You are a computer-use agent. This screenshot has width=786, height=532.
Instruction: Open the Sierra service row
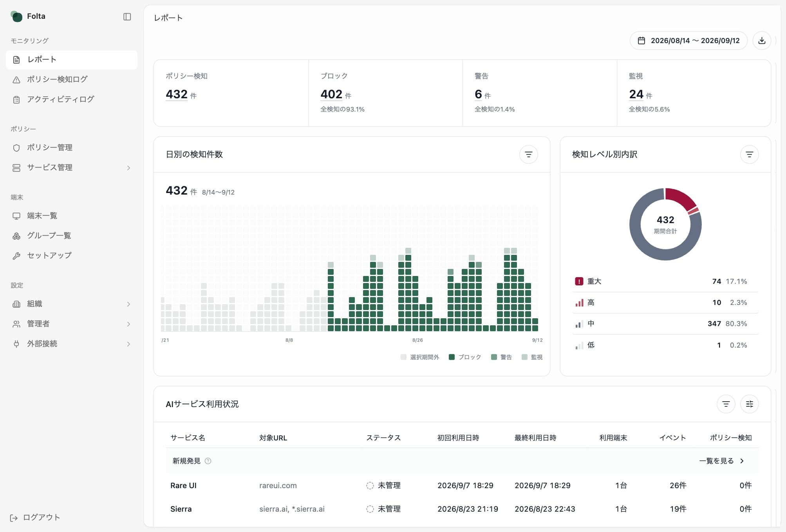click(462, 509)
